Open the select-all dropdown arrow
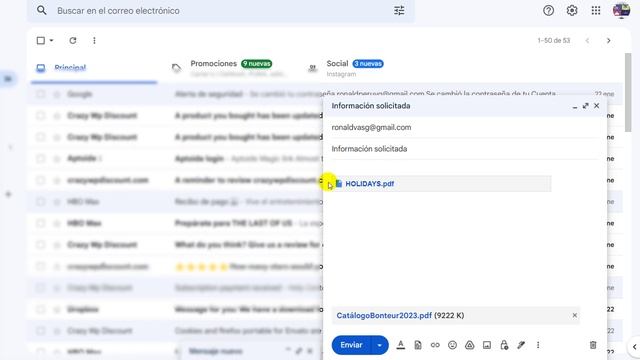This screenshot has width=640, height=360. tap(51, 40)
